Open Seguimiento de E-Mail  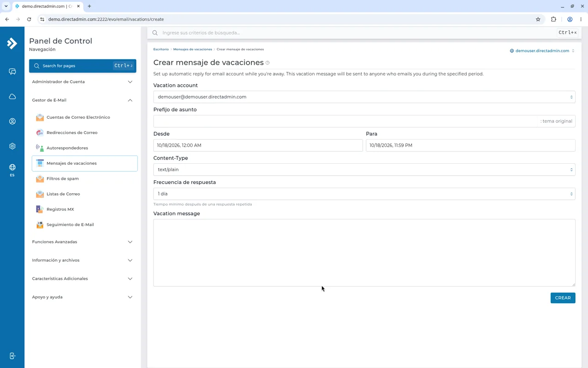85,224
